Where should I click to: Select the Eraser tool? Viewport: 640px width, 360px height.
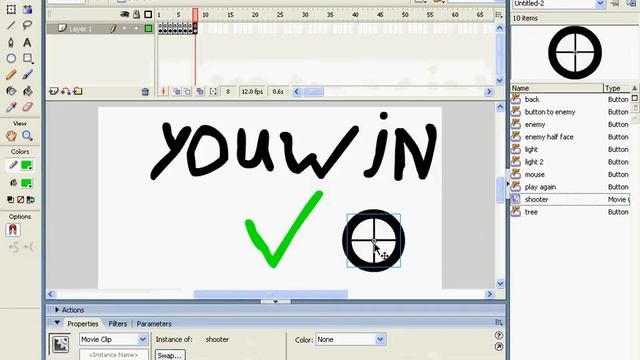(27, 107)
